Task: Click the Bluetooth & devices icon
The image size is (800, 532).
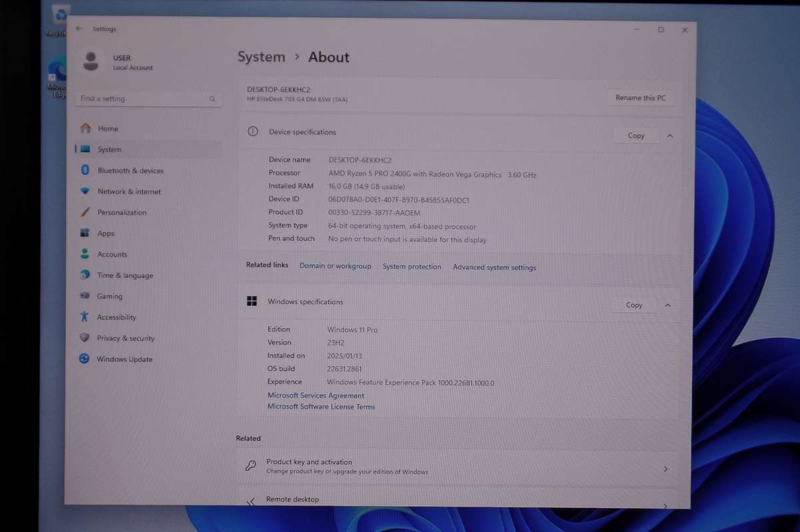Action: 85,171
